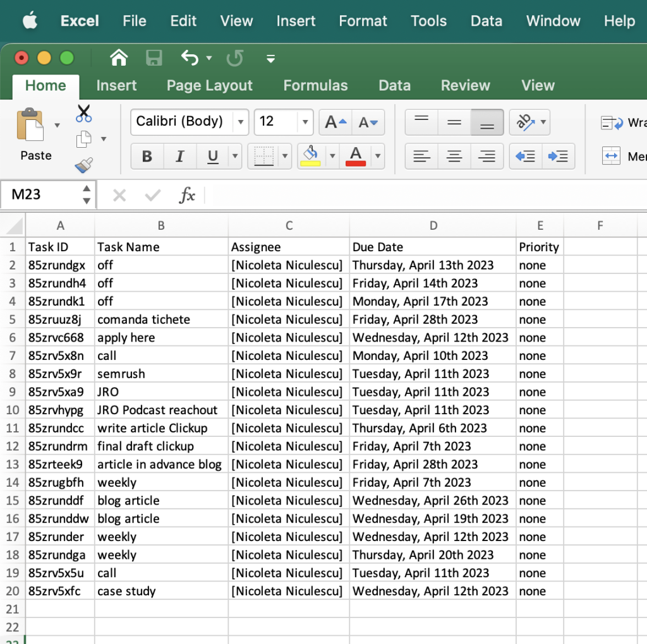Click cell containing comanda tichete
Image resolution: width=647 pixels, height=644 pixels.
161,319
